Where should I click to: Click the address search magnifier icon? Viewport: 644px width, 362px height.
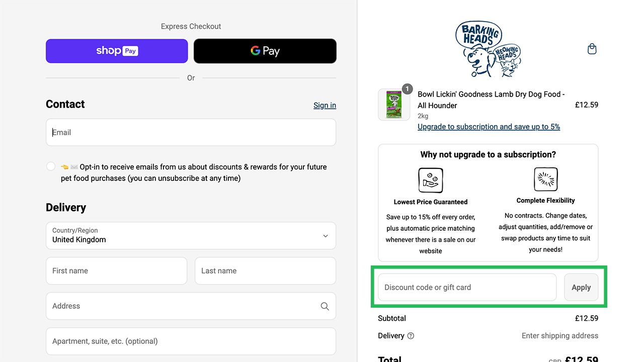click(325, 306)
